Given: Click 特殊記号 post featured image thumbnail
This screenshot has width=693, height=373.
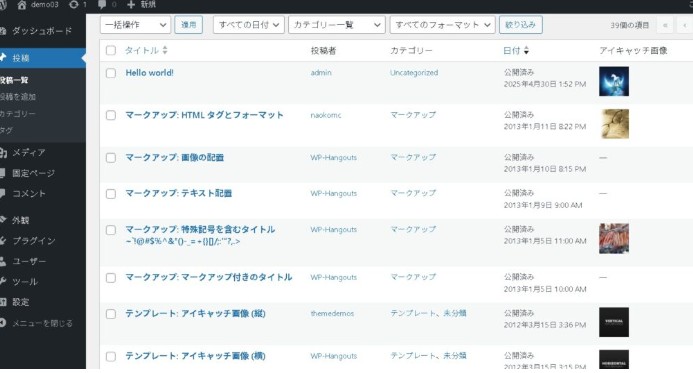Looking at the screenshot, I should [x=614, y=239].
